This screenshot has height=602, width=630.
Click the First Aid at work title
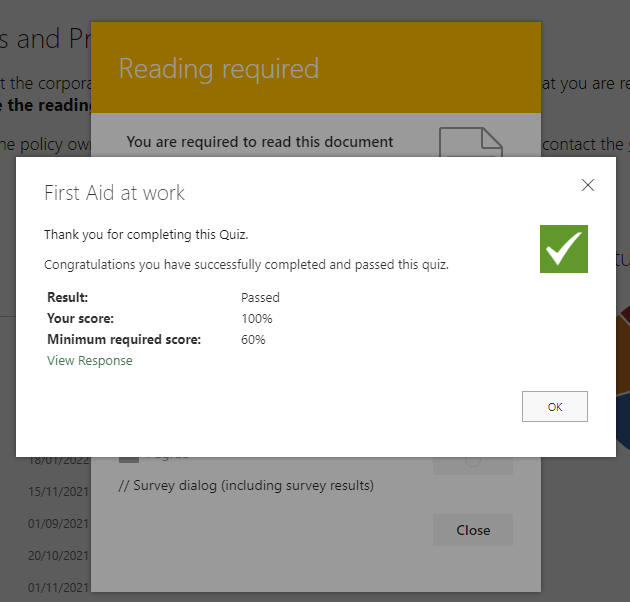115,193
